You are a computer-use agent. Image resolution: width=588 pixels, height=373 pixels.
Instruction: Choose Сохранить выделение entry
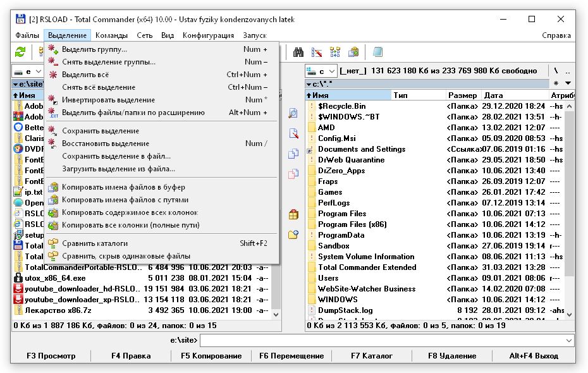[162, 131]
